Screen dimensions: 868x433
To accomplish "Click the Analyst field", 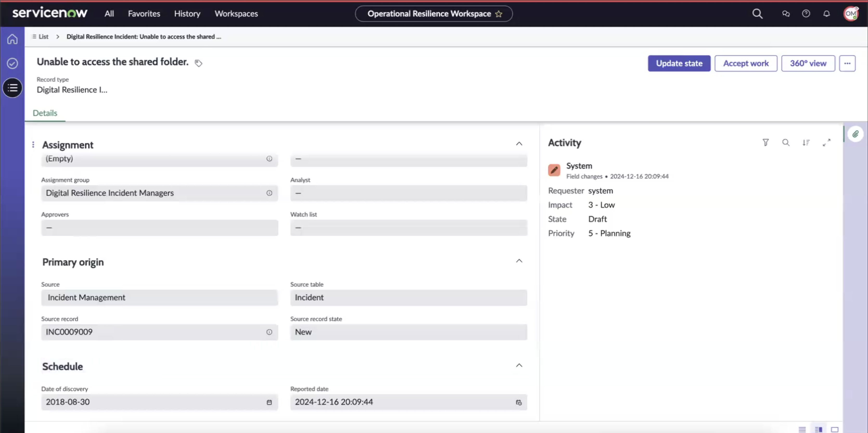I will [409, 193].
